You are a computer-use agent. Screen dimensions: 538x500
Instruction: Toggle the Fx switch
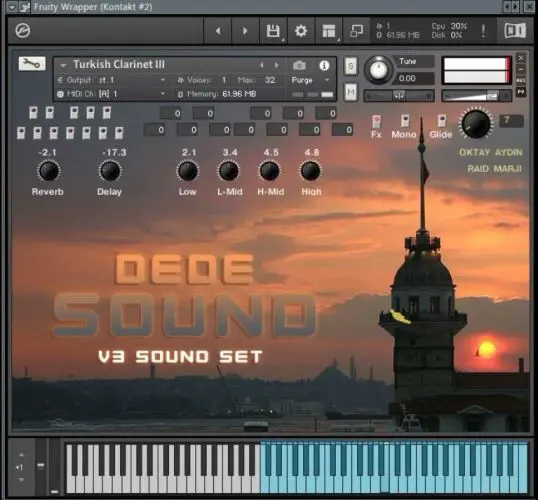[376, 121]
